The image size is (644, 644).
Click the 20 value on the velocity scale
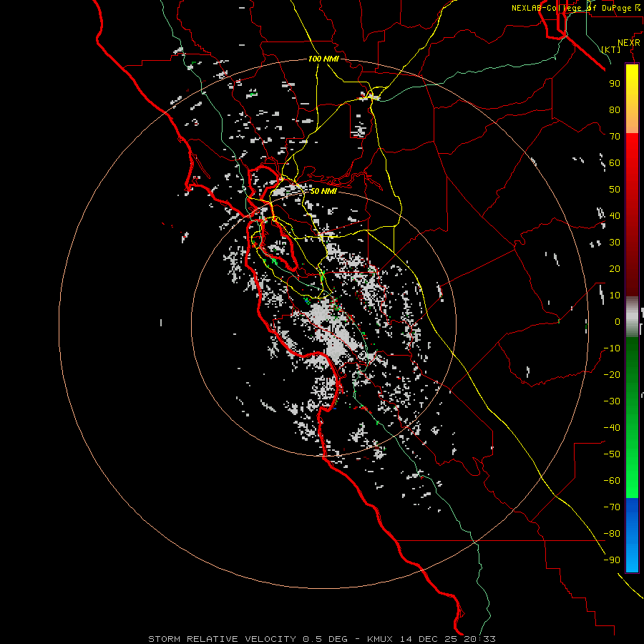615,268
